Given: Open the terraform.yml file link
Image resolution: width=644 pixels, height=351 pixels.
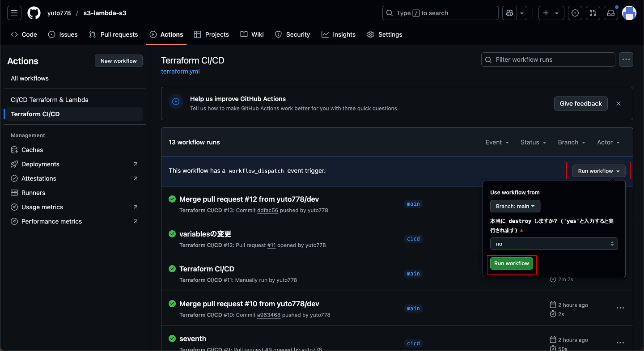Looking at the screenshot, I should (180, 72).
